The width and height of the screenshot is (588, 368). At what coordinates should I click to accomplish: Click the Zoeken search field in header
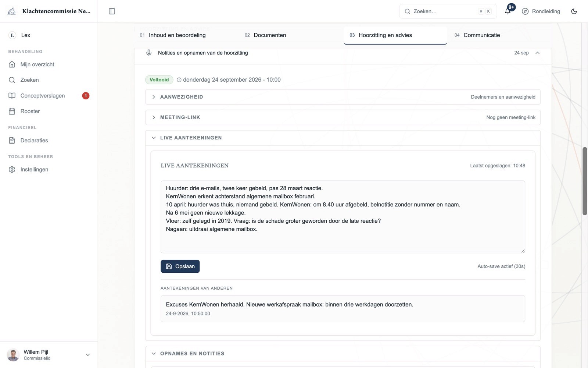pyautogui.click(x=448, y=11)
